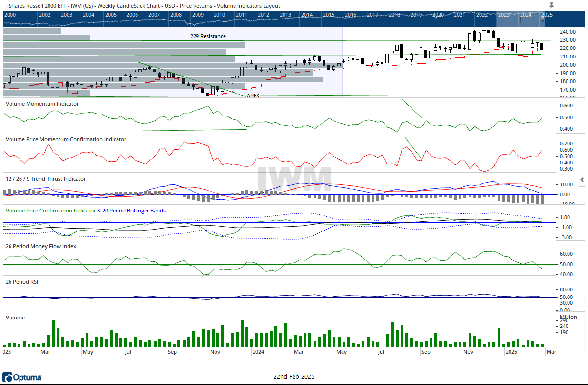Click 2020 in the overview timeline bar
This screenshot has width=588, height=385.
click(438, 15)
